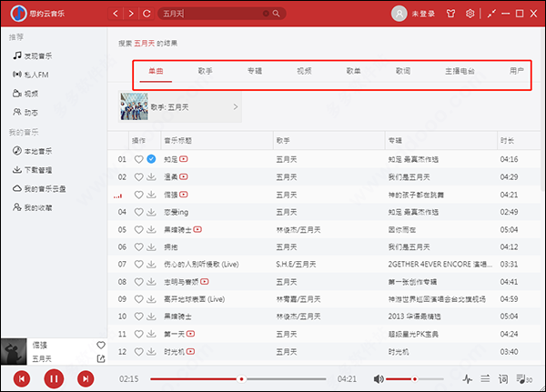Open 视频 in the sidebar
The image size is (546, 392).
pos(25,94)
